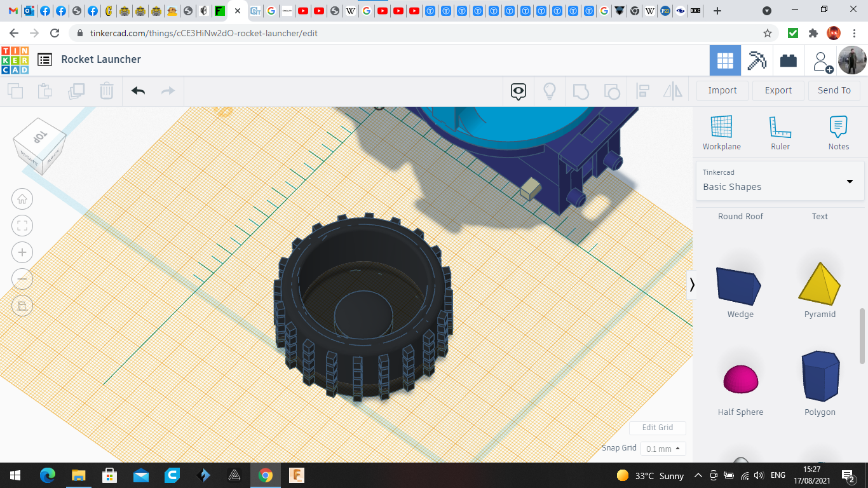Bookmark this page with the star

pos(767,33)
